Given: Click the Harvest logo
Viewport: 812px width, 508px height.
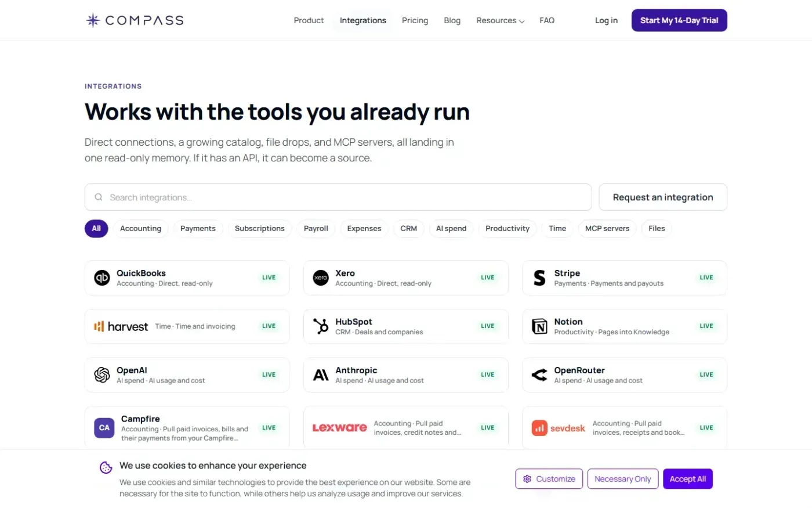Looking at the screenshot, I should [121, 326].
